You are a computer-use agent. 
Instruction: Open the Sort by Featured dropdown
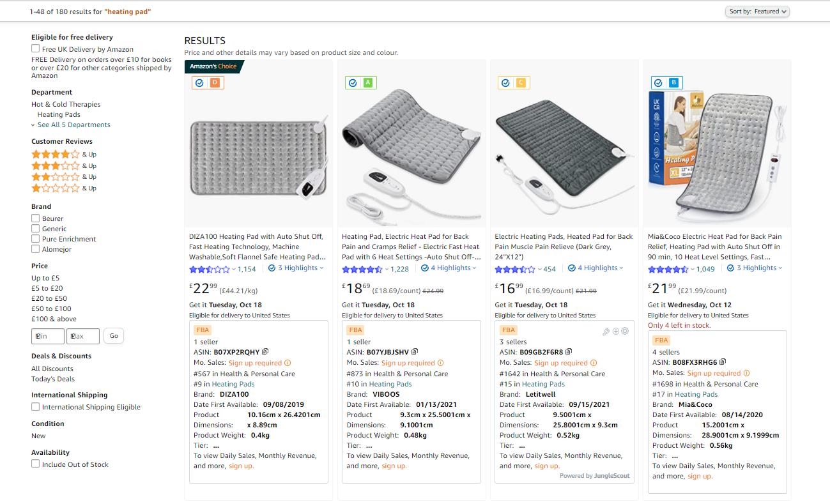tap(758, 11)
